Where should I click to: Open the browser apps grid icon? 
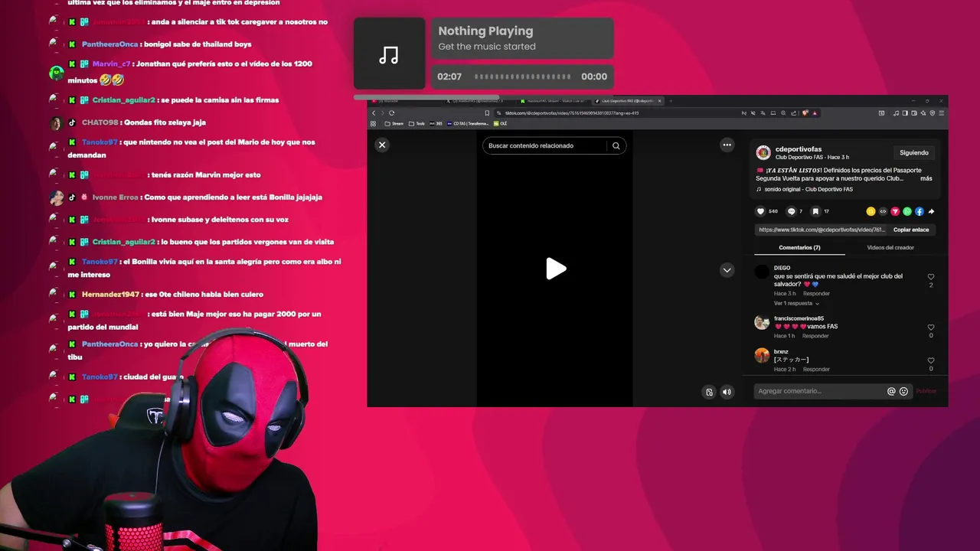click(x=374, y=123)
